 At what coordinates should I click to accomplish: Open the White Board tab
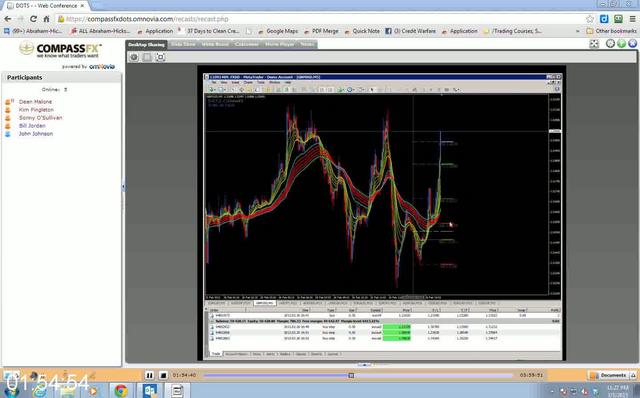(x=215, y=44)
